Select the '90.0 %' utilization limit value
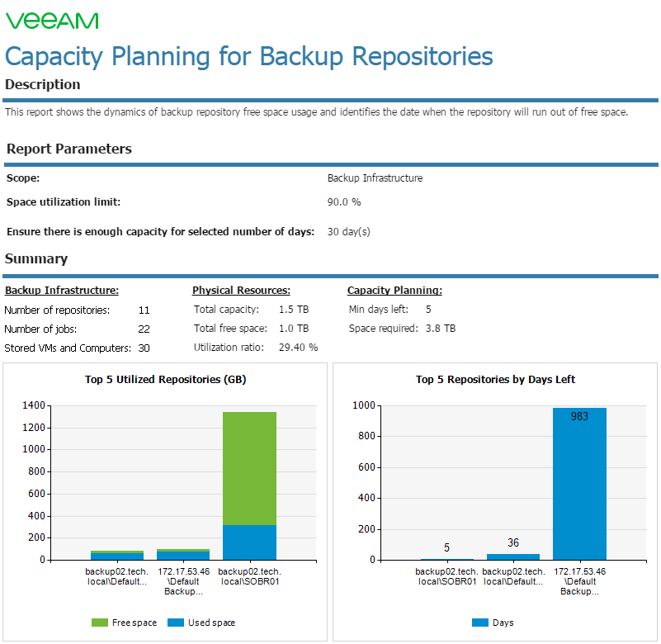 point(344,202)
